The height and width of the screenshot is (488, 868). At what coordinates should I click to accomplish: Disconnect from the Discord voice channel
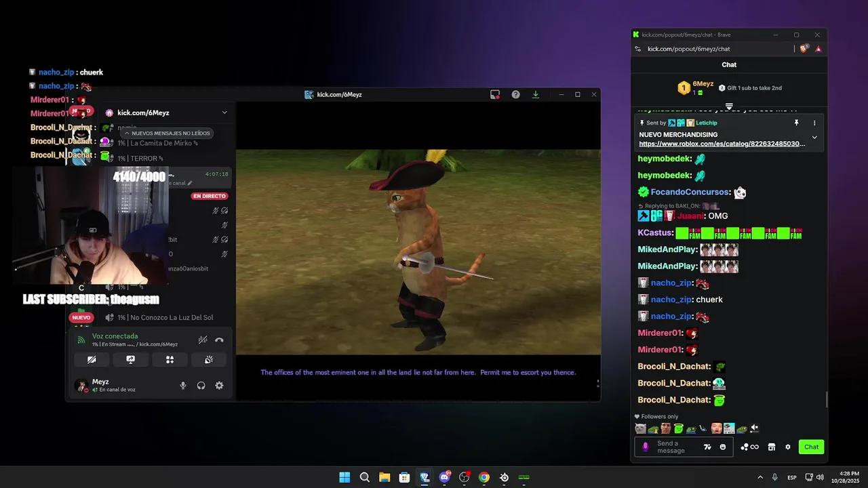[x=219, y=340]
